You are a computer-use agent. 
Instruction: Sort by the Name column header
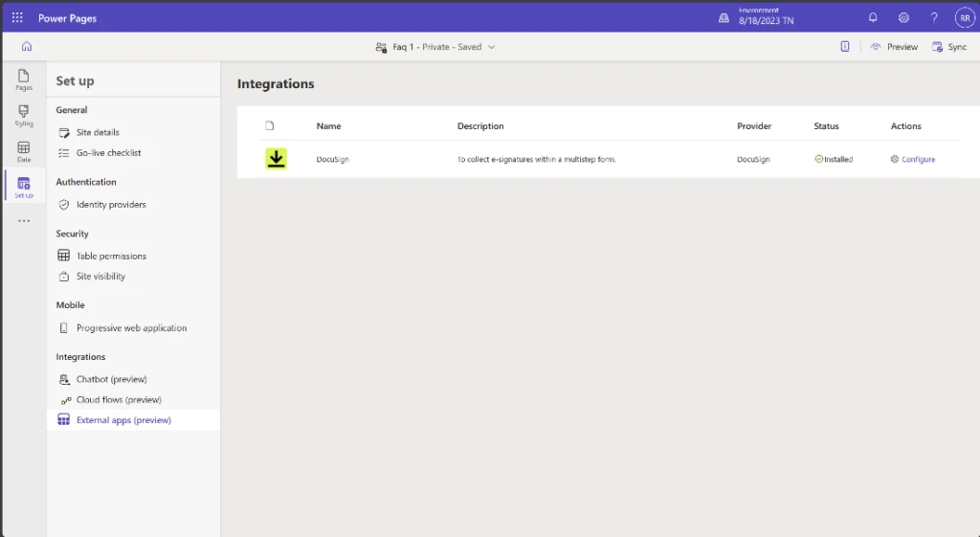[329, 126]
